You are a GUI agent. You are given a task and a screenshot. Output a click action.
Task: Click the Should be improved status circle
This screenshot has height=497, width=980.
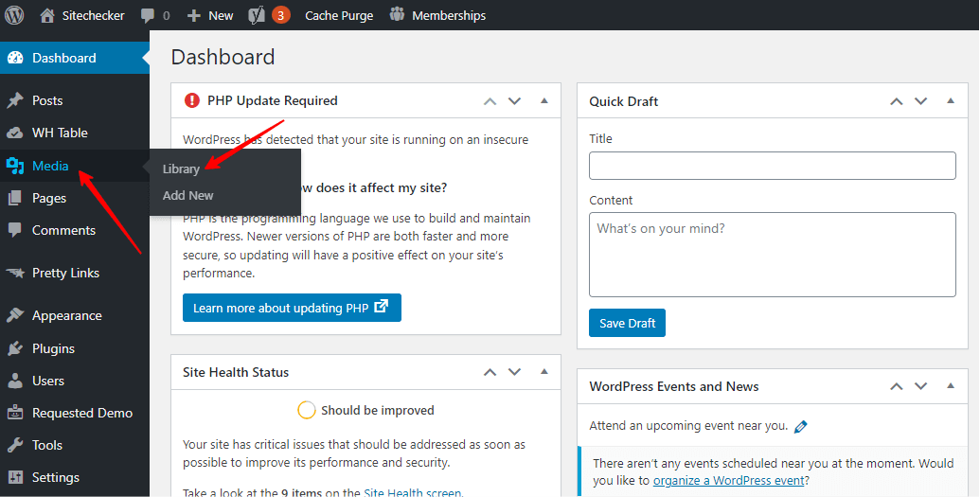point(306,410)
